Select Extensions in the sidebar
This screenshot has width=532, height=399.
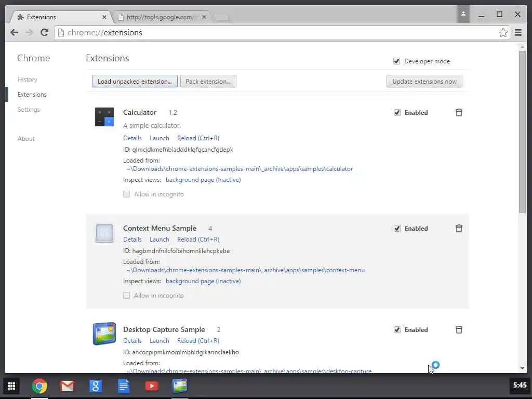(x=32, y=95)
